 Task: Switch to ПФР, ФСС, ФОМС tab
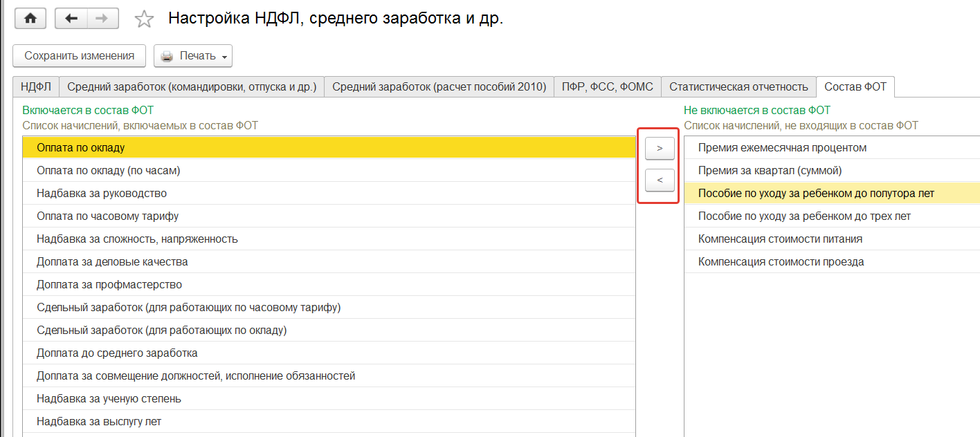(607, 86)
